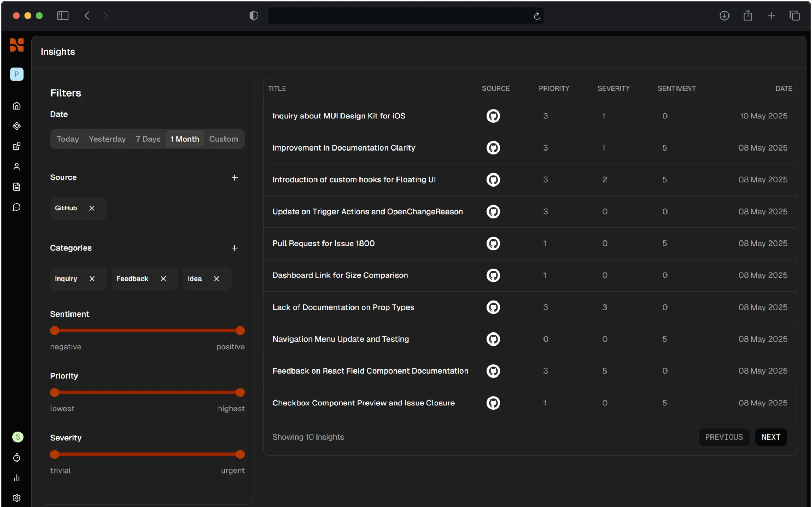Open the blocks grid icon in sidebar
The width and height of the screenshot is (812, 507).
point(17,146)
